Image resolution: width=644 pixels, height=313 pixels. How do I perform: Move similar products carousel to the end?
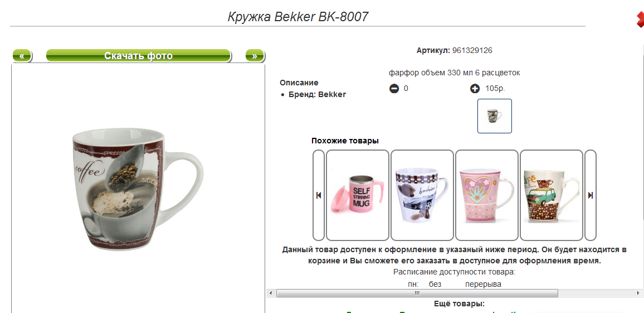click(x=590, y=195)
